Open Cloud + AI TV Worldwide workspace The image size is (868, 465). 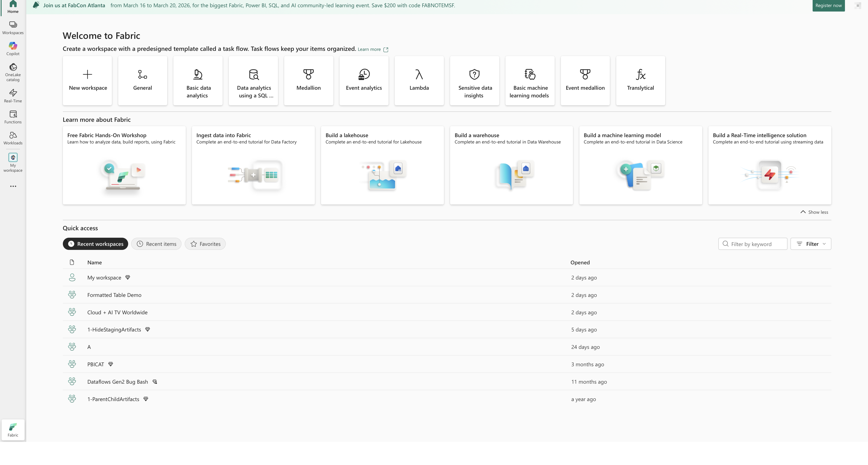point(447,312)
